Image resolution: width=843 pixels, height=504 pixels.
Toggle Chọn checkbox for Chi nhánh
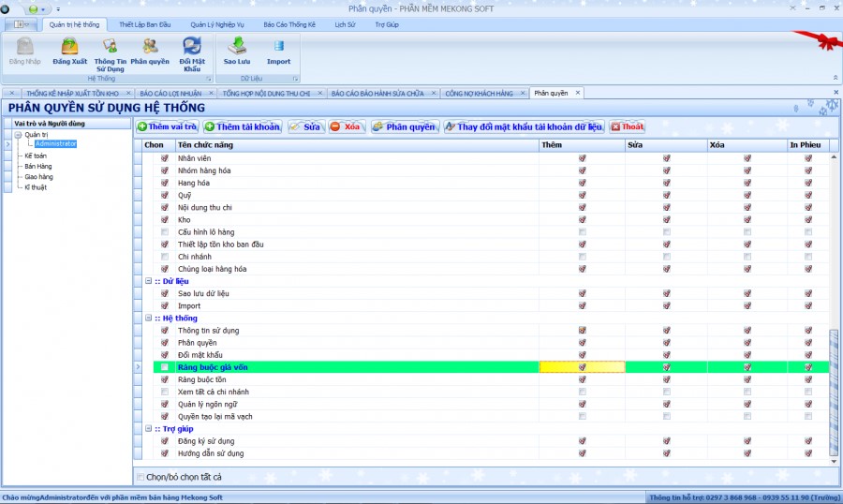point(165,257)
